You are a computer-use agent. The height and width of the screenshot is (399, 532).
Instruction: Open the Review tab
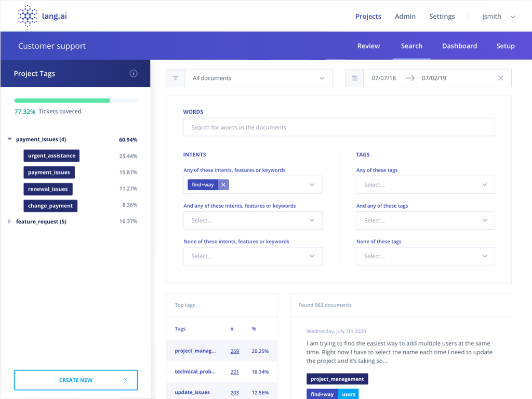(368, 46)
